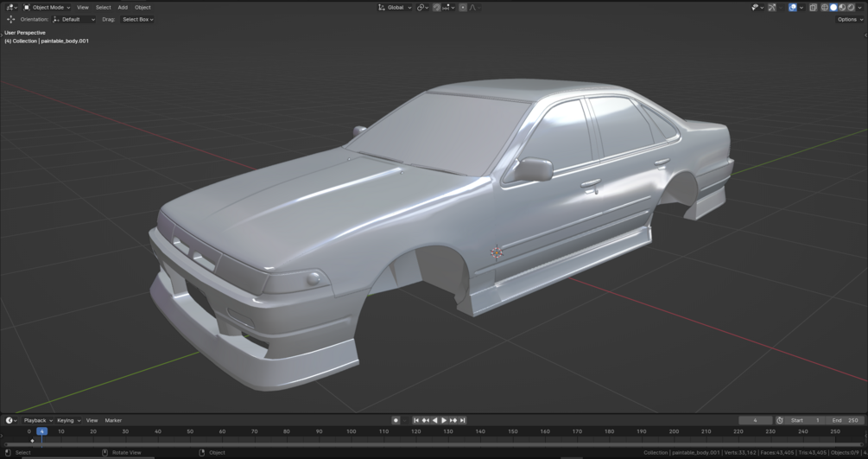Toggle viewport overlays
Screen dimensions: 868x459
point(793,7)
